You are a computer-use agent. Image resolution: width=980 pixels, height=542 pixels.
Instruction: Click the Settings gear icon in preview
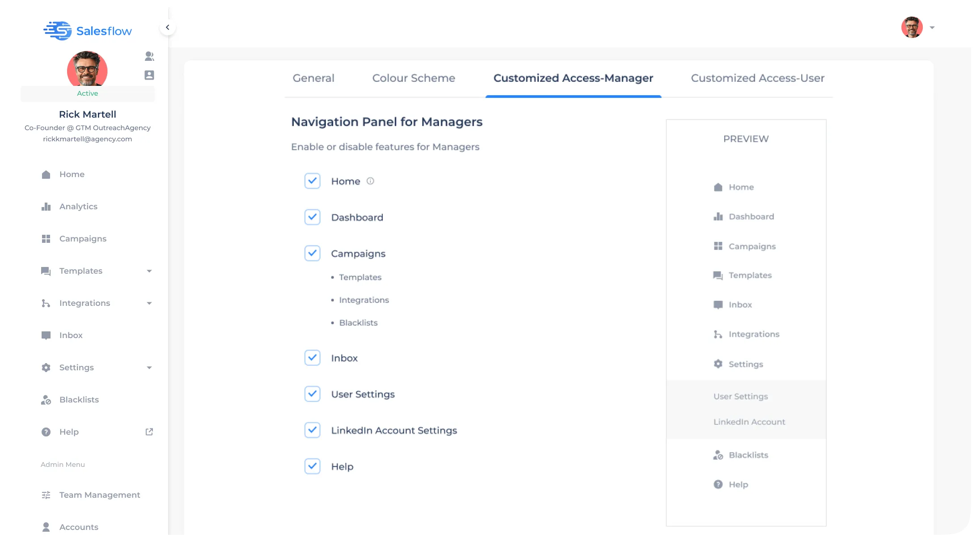point(718,364)
